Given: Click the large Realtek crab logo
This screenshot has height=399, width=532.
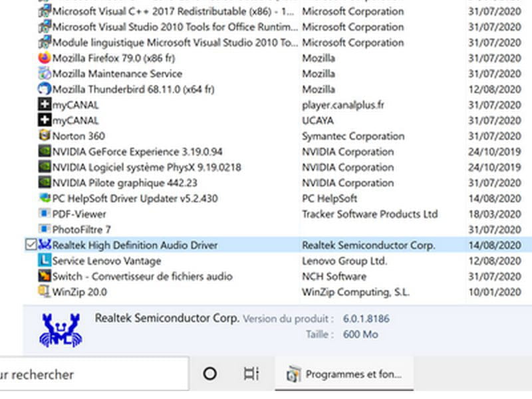Looking at the screenshot, I should coord(61,330).
